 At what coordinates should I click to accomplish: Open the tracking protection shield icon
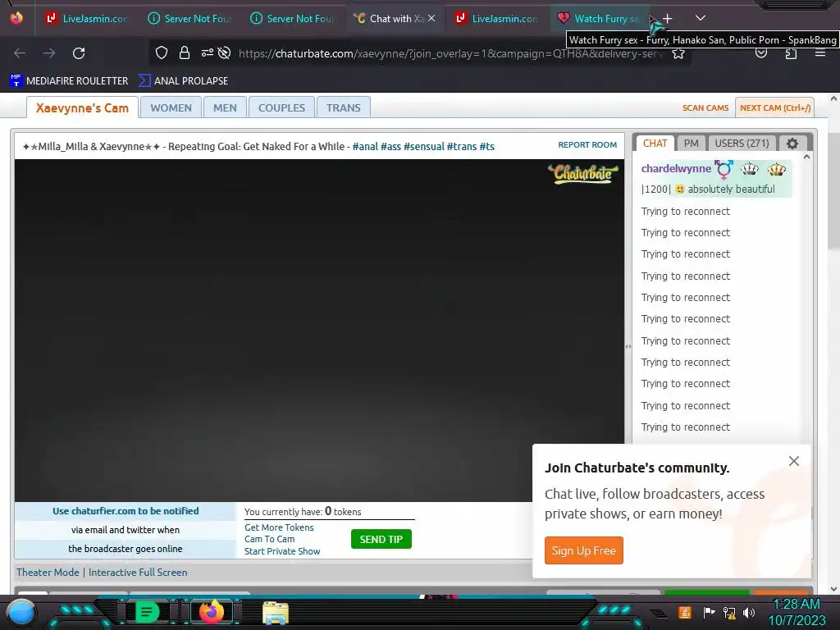point(162,52)
